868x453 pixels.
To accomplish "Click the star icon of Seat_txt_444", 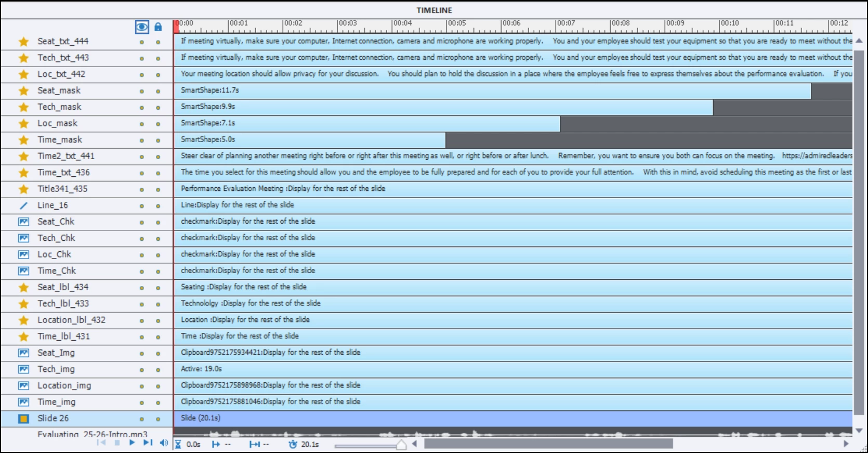I will [23, 42].
